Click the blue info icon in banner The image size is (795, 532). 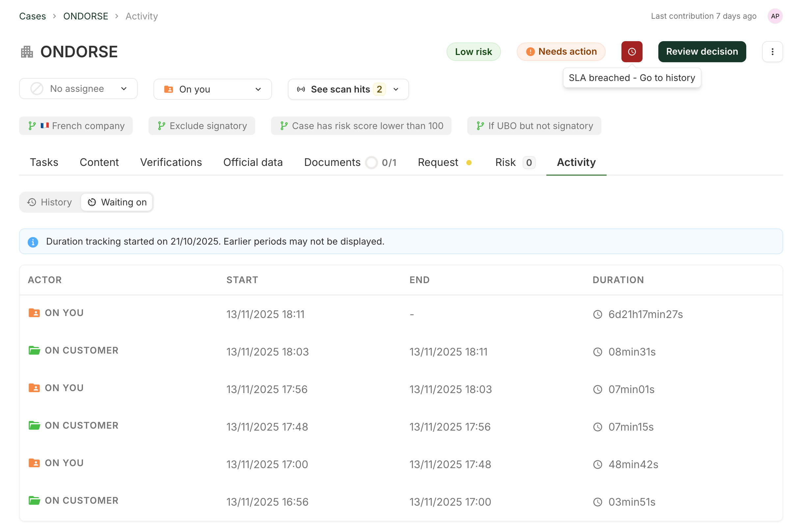point(33,242)
